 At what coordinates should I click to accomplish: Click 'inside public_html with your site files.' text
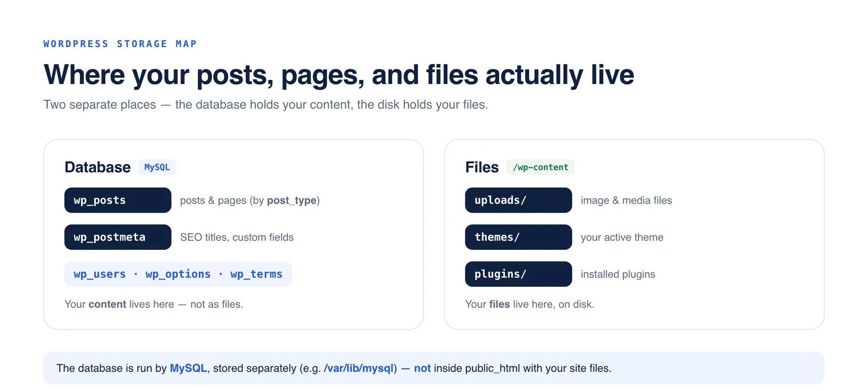click(x=523, y=369)
